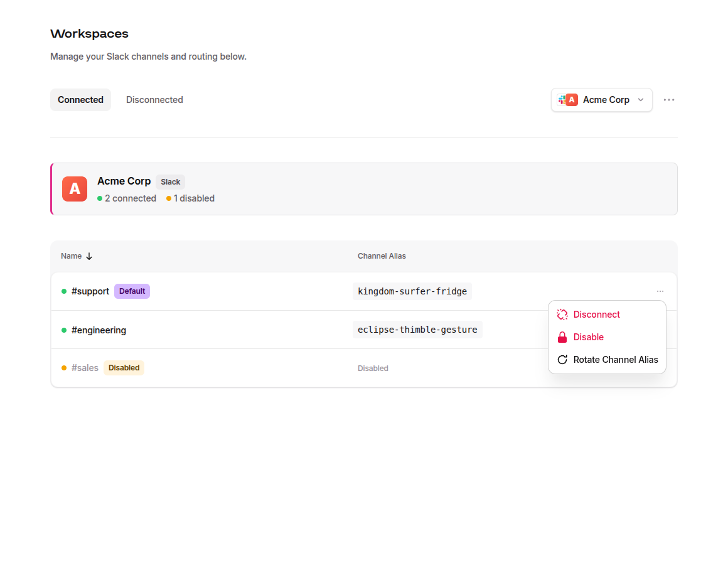Viewport: 728px width, 565px height.
Task: Click the lock icon beside Disable
Action: (562, 337)
